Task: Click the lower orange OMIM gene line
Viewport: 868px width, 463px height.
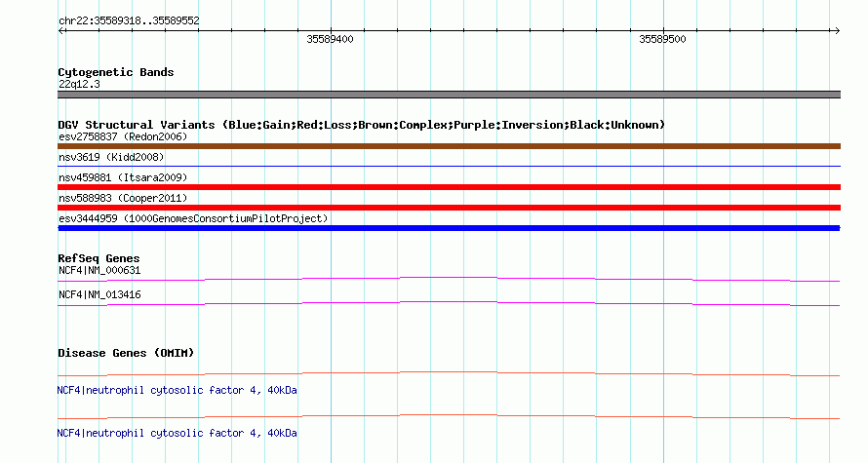Action: (449, 416)
